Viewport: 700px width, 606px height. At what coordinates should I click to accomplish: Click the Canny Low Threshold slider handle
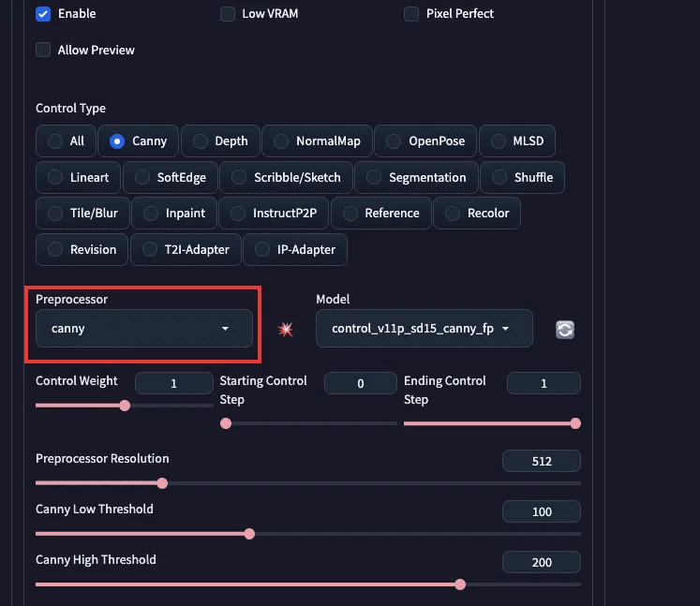pos(249,534)
